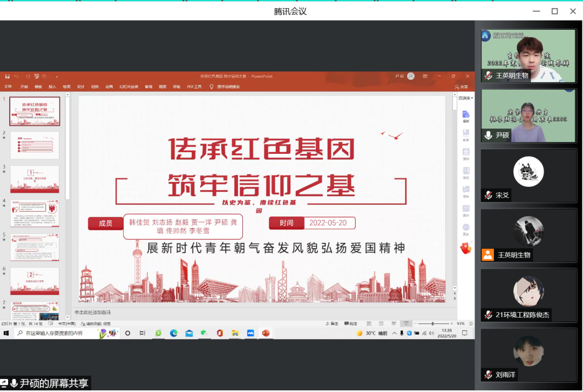583x392 pixels.
Task: Click the first icon in resource library sidebar
Action: pos(466,115)
